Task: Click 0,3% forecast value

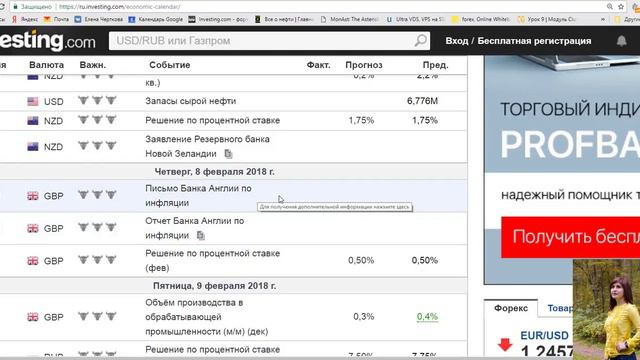Action: pyautogui.click(x=364, y=317)
